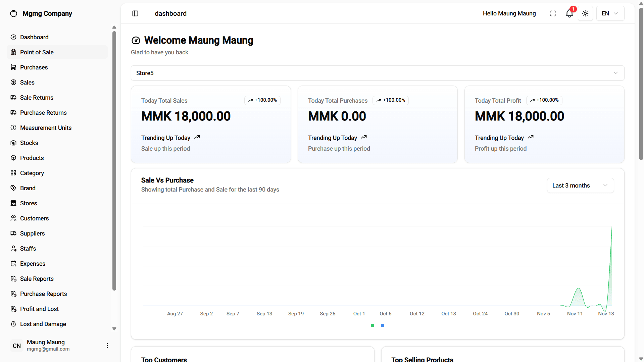The image size is (644, 362).
Task: Change the Last 3 months range
Action: (580, 185)
